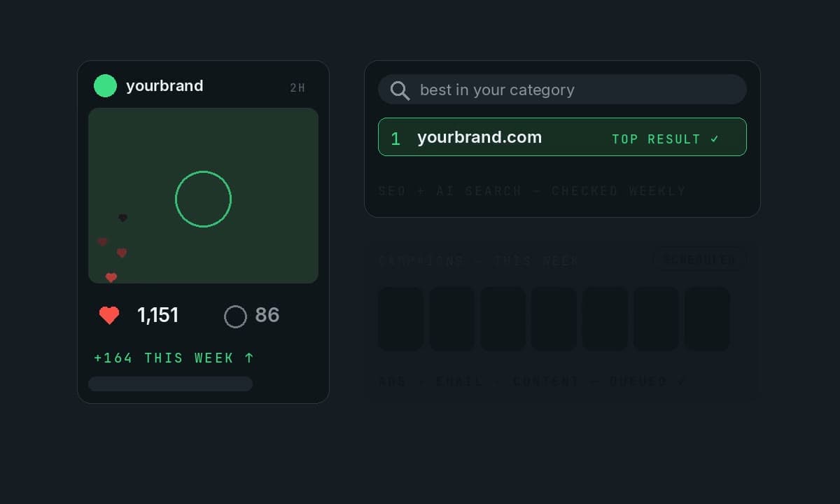This screenshot has width=840, height=504.
Task: Click the "+164 THIS WEEK" growth text
Action: (x=174, y=358)
